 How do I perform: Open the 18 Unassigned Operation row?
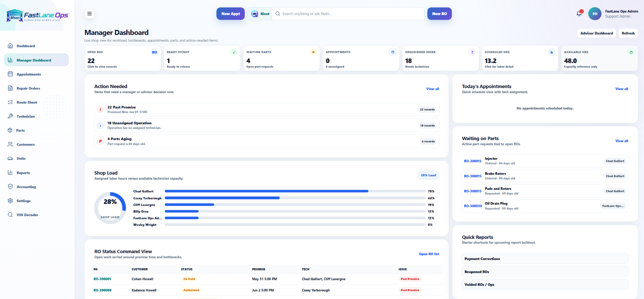266,125
